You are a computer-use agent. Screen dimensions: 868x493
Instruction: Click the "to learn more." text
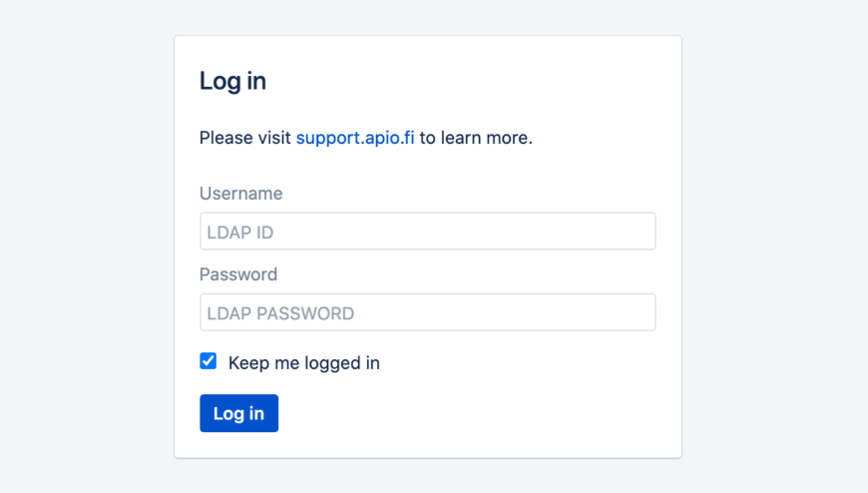(x=476, y=138)
